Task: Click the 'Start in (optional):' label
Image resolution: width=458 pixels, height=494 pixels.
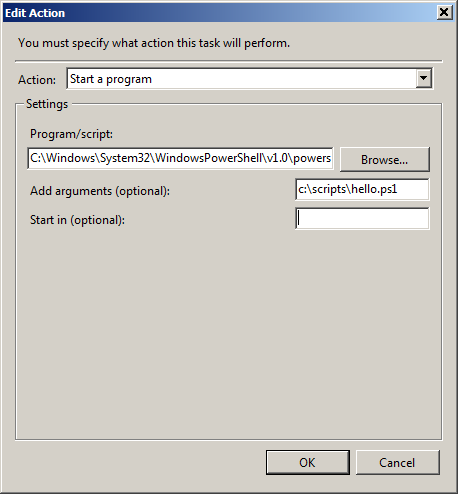Action: click(x=77, y=220)
